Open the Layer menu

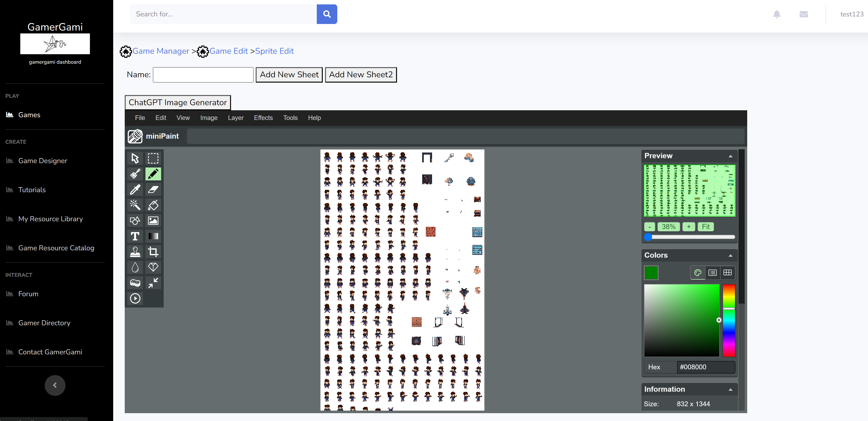pos(236,118)
